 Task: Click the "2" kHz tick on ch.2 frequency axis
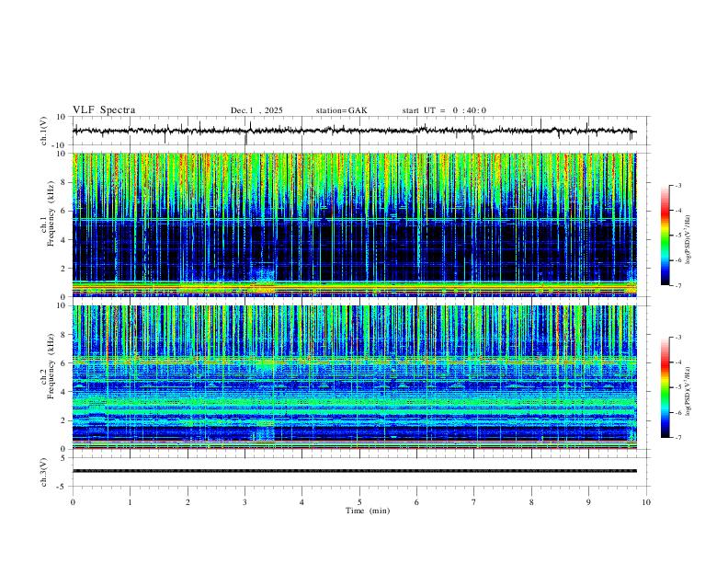click(63, 420)
